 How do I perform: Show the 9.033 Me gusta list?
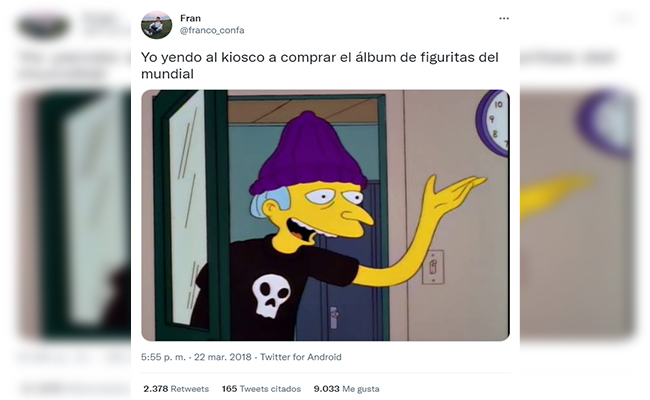pyautogui.click(x=347, y=389)
